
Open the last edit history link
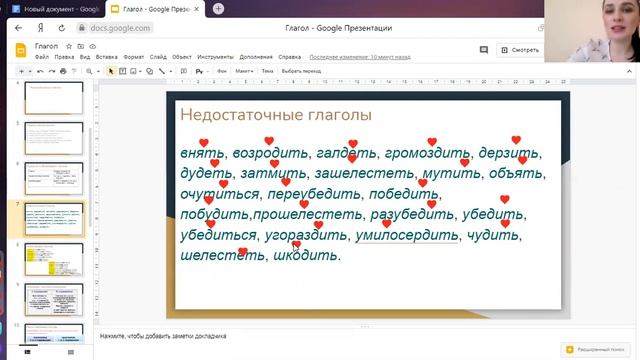pyautogui.click(x=360, y=57)
